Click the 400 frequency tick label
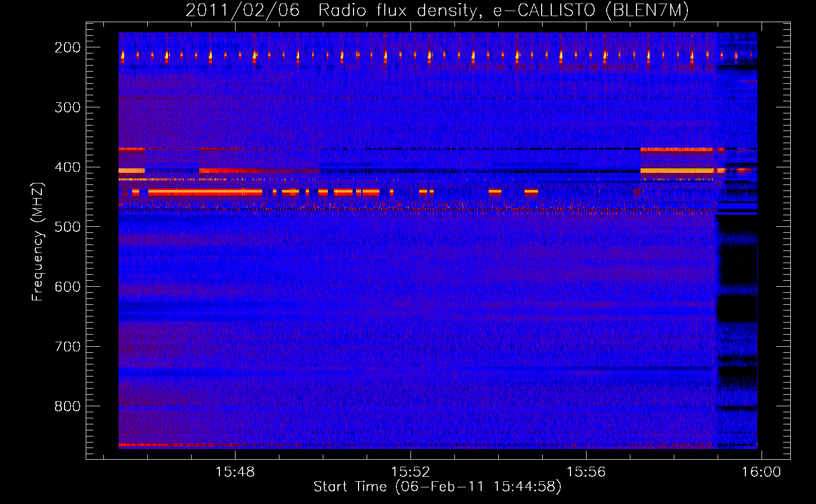 tap(68, 167)
